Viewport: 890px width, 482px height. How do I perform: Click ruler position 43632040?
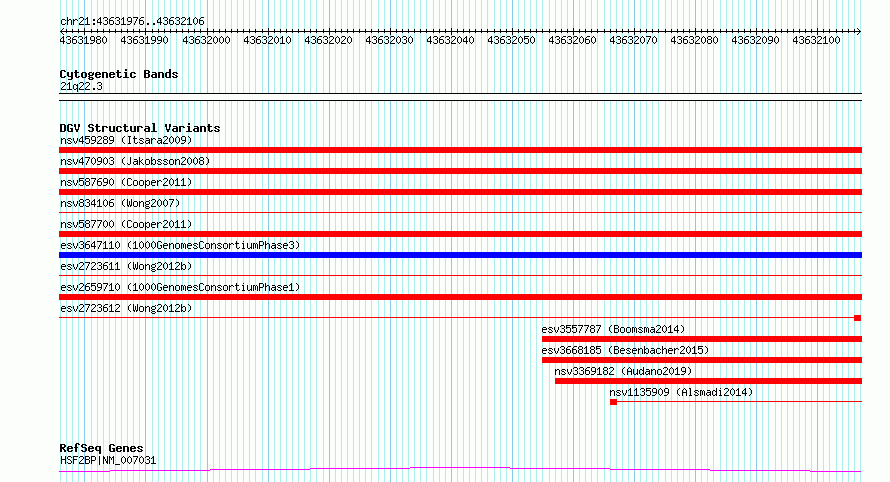click(x=450, y=40)
